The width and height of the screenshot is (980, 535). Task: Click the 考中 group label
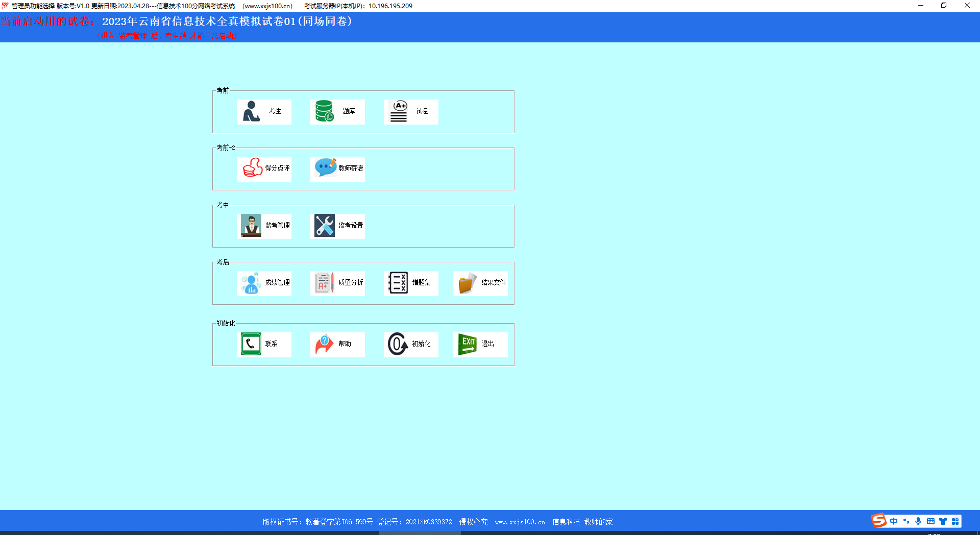[223, 205]
